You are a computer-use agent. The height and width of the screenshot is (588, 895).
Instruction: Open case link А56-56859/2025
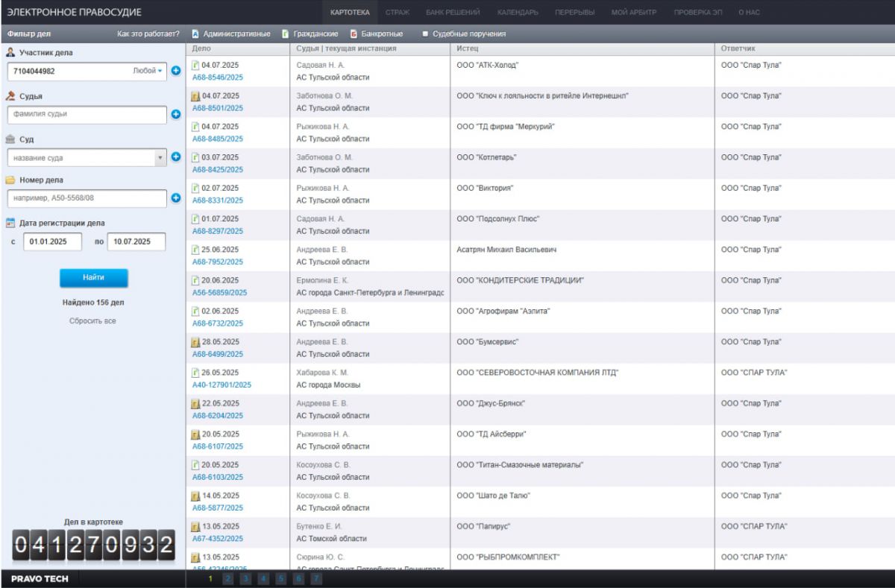click(x=220, y=293)
